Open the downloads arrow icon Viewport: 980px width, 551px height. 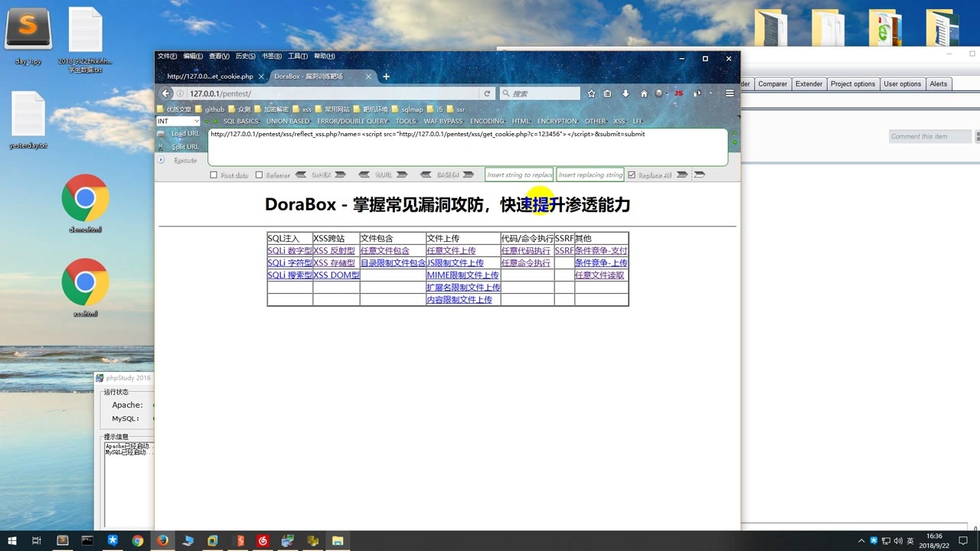click(x=626, y=93)
